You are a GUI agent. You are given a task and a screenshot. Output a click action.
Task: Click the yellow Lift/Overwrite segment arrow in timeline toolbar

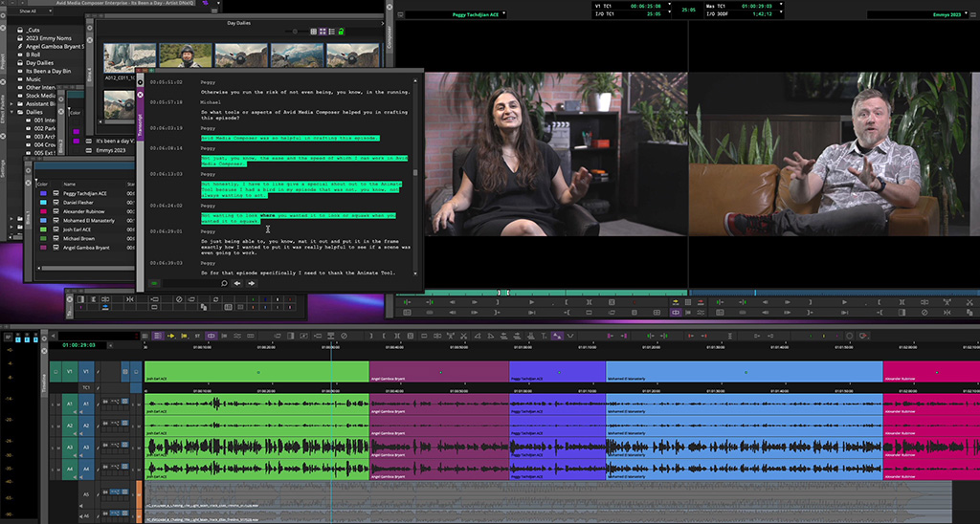pyautogui.click(x=171, y=336)
